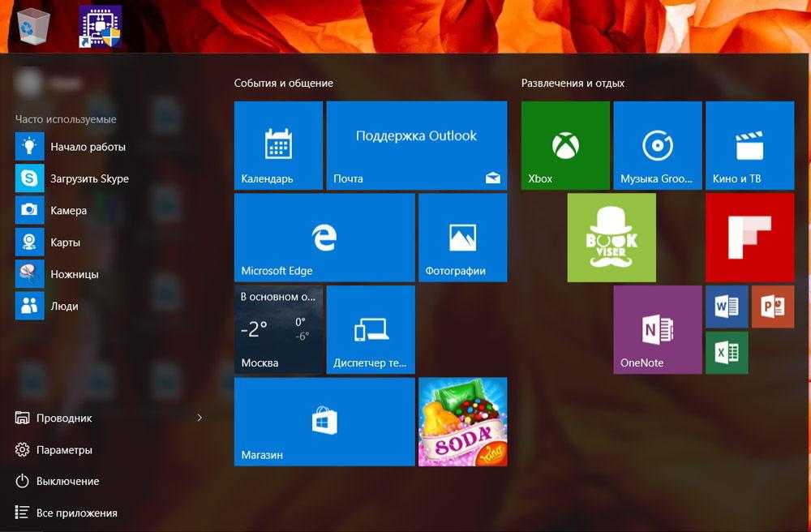This screenshot has height=532, width=811.
Task: Open the Календарь calendar tile
Action: click(x=278, y=145)
